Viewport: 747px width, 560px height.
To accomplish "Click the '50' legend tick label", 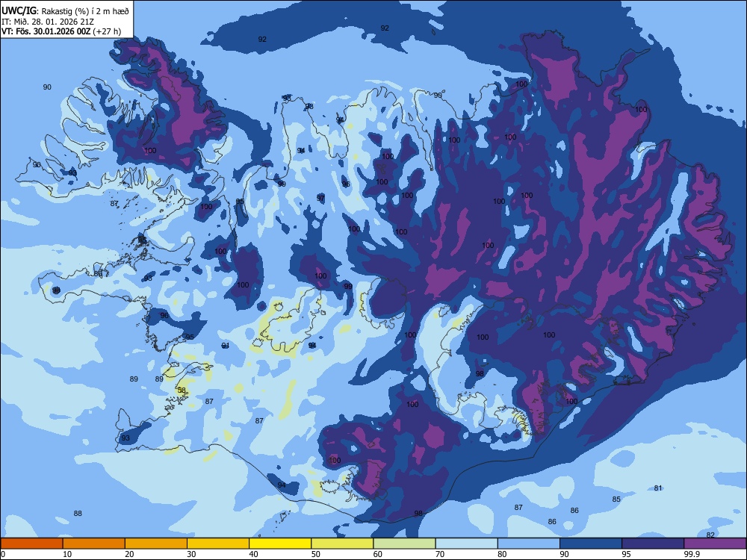I will coord(315,554).
